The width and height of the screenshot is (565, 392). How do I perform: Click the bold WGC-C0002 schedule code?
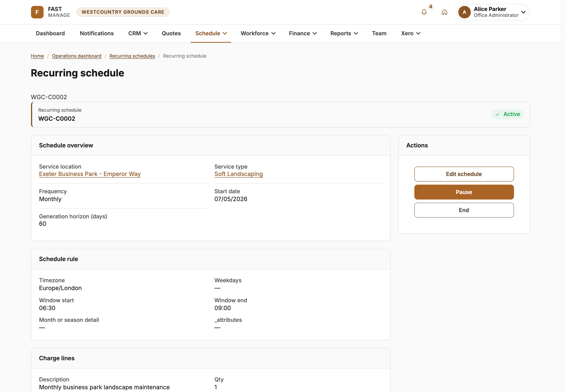[x=57, y=119]
